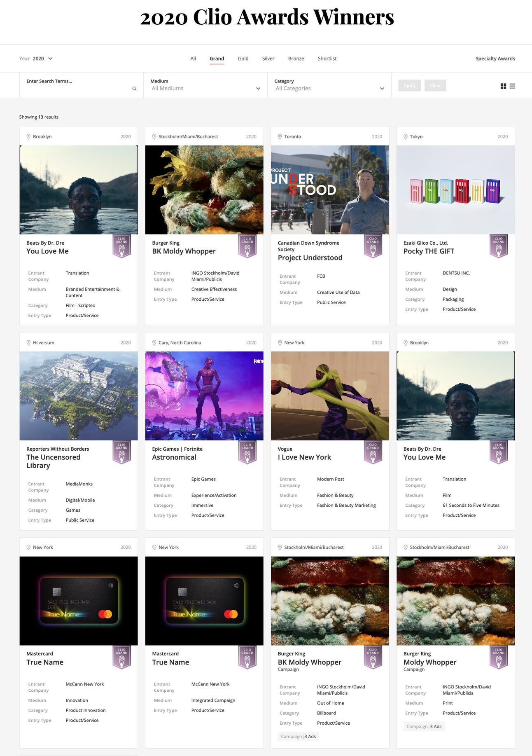Click location pin on the Vogue card
The height and width of the screenshot is (756, 532).
point(280,343)
